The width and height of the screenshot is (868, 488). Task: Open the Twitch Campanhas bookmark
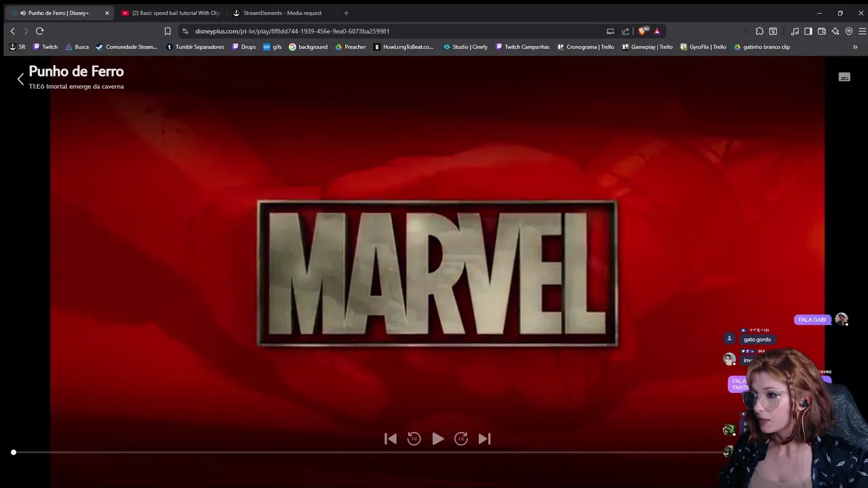522,47
